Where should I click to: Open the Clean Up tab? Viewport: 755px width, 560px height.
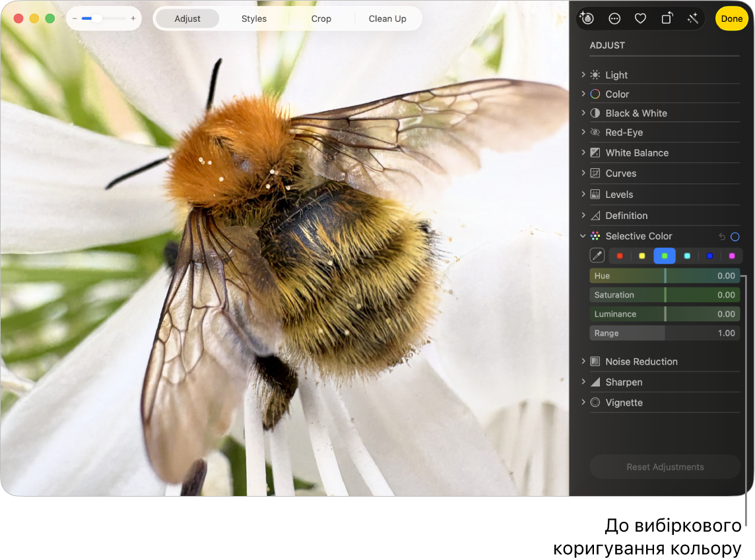pyautogui.click(x=387, y=18)
